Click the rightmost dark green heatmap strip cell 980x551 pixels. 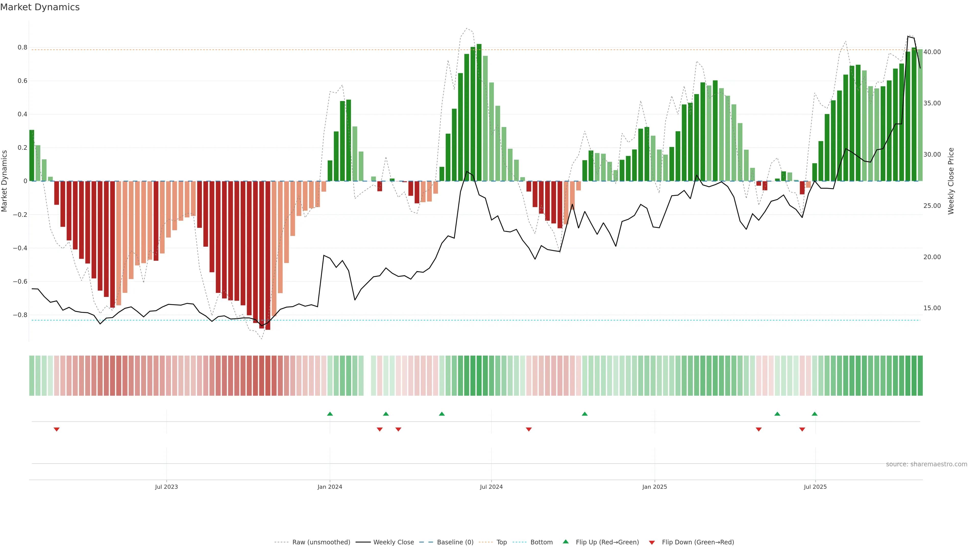[920, 375]
